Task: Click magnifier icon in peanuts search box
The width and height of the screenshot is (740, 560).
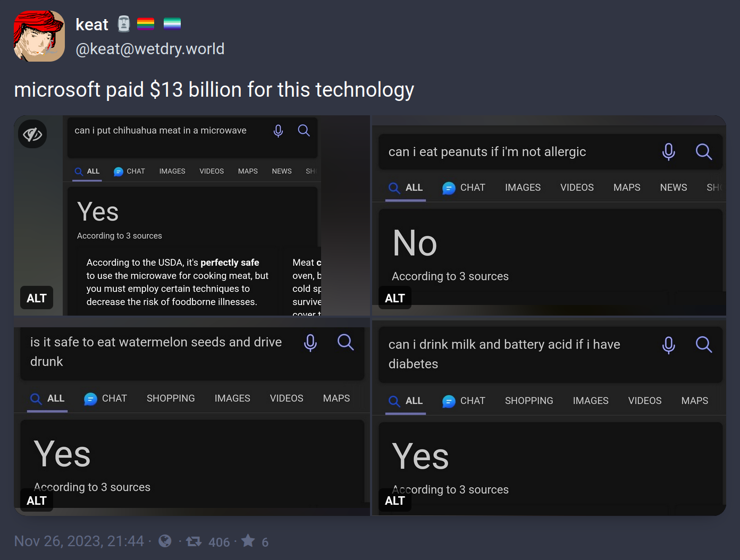Action: 704,152
